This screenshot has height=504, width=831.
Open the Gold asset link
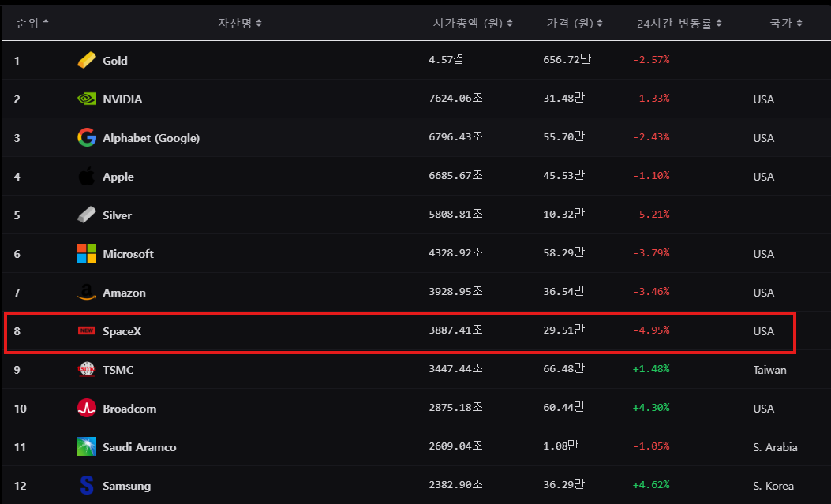115,61
